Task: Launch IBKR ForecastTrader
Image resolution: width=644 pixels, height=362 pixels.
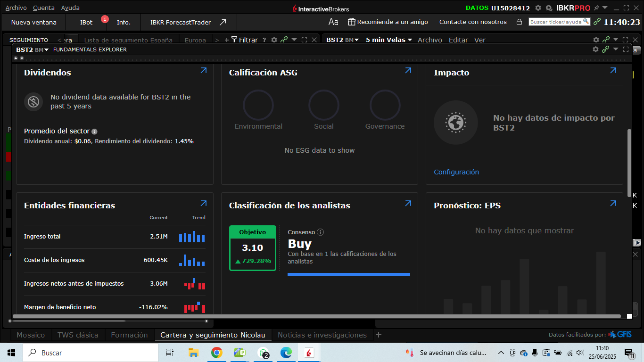Action: pyautogui.click(x=188, y=22)
